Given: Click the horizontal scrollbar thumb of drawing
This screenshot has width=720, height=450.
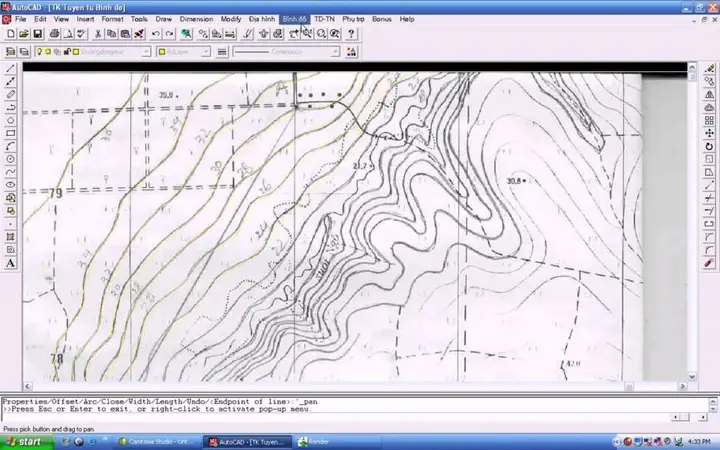Looking at the screenshot, I should [628, 387].
